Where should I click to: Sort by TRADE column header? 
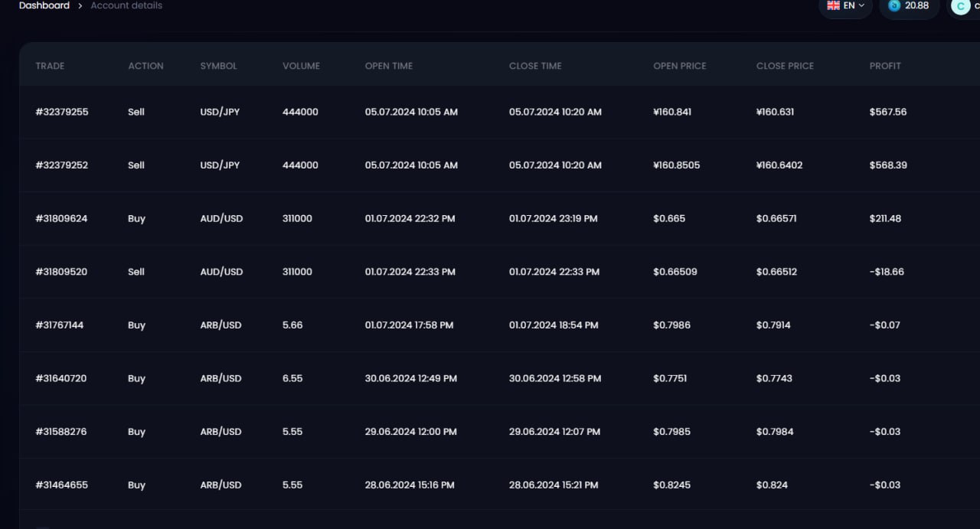[50, 66]
